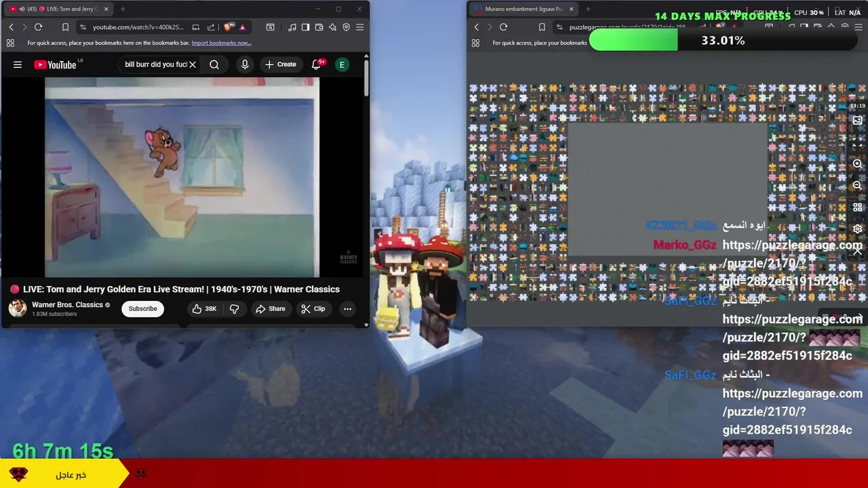Open the music playlist icon in YouTube window toolbar
868x488 pixels.
click(292, 27)
